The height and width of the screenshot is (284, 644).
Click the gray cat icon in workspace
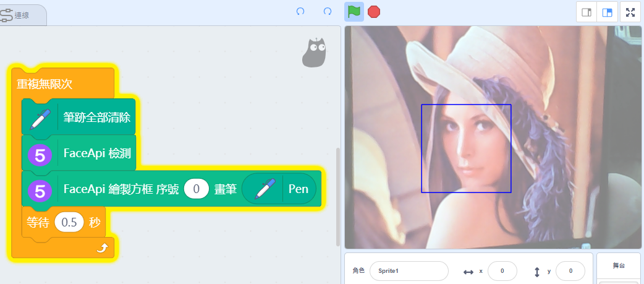pos(314,53)
